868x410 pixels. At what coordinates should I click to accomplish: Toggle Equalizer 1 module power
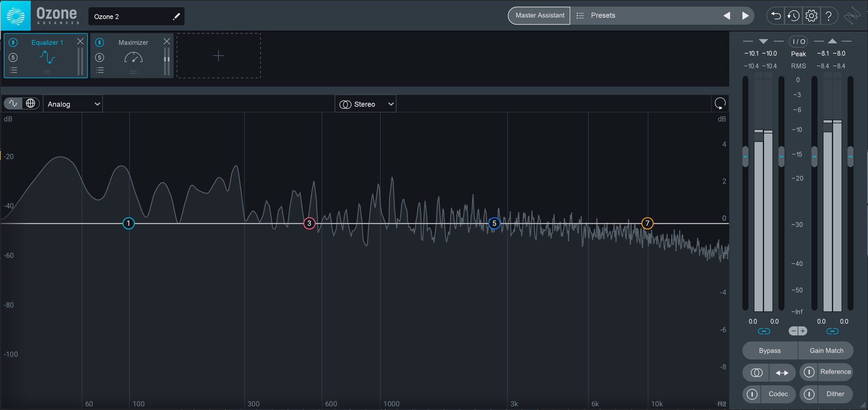[x=13, y=43]
